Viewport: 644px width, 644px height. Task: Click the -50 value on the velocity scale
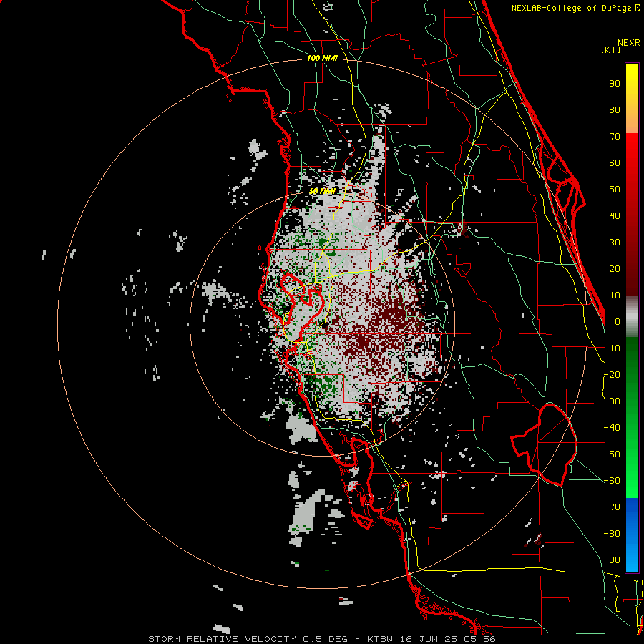[x=612, y=454]
